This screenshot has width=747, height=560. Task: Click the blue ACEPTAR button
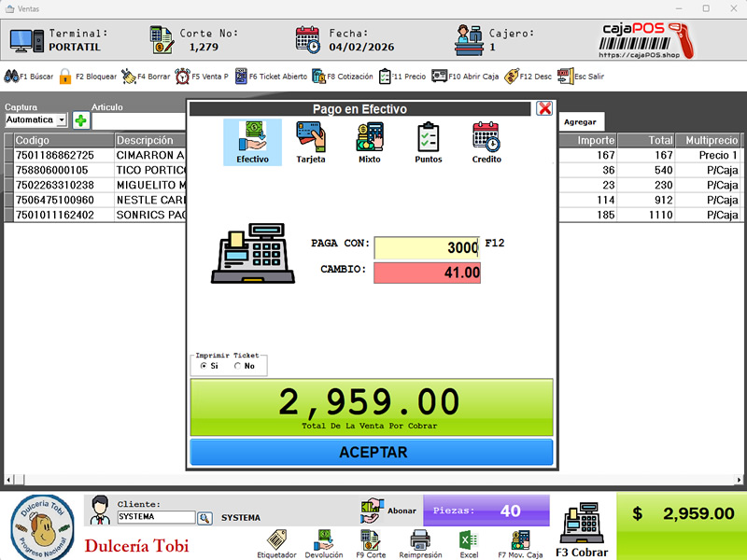pyautogui.click(x=372, y=452)
